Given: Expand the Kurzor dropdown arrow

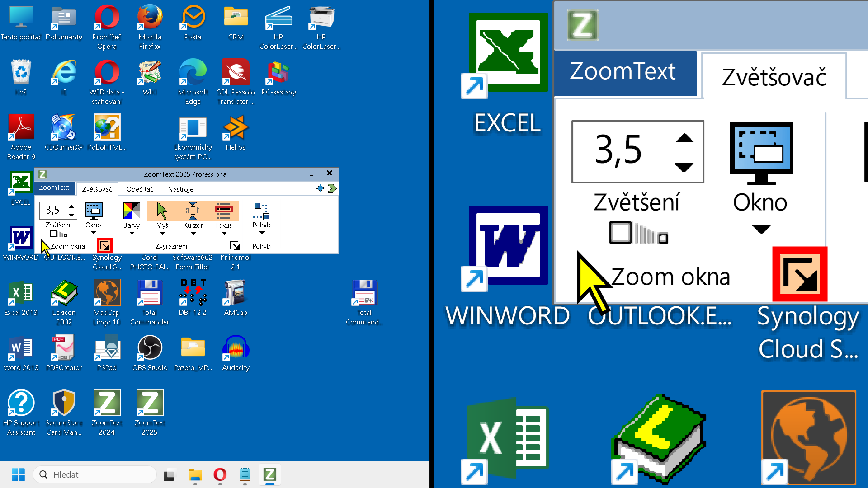Looking at the screenshot, I should [193, 234].
